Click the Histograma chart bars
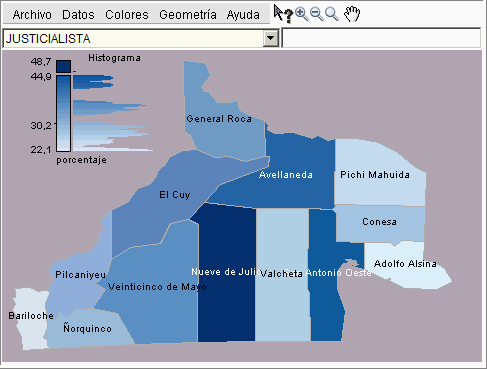The image size is (487, 369). (x=112, y=112)
